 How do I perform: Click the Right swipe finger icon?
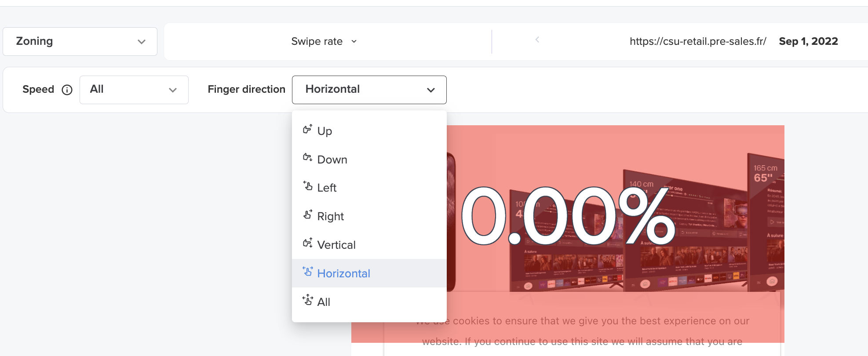click(307, 214)
